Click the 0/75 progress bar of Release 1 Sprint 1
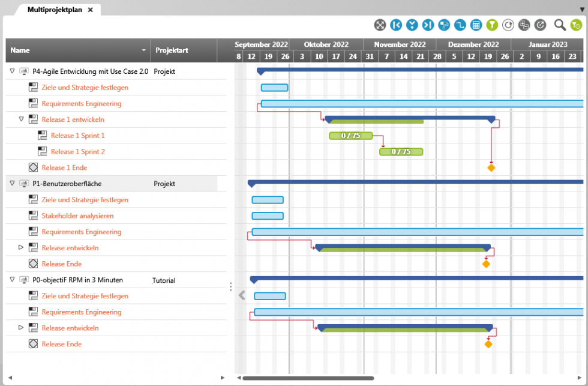Image resolution: width=588 pixels, height=386 pixels. coord(350,136)
